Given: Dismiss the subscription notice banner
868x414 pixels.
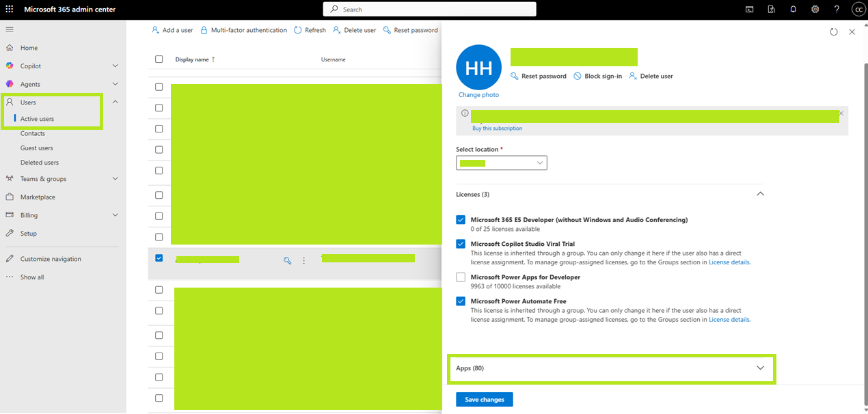Looking at the screenshot, I should (x=841, y=113).
